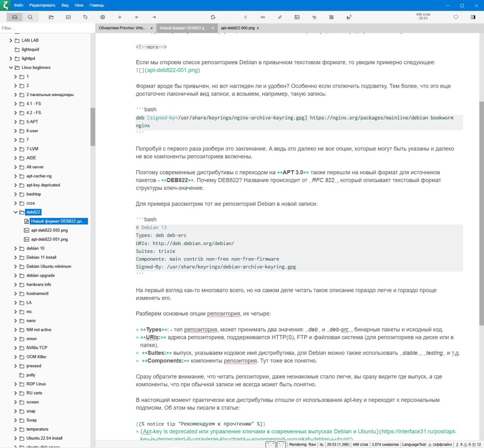Image resolution: width=484 pixels, height=448 pixels.
Task: Expand the LAN LAB folder
Action: pos(11,40)
